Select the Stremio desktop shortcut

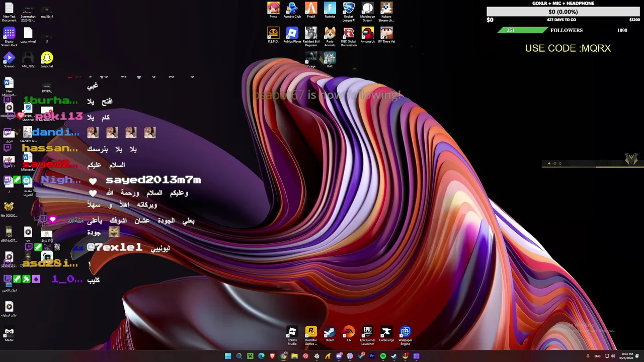click(9, 60)
